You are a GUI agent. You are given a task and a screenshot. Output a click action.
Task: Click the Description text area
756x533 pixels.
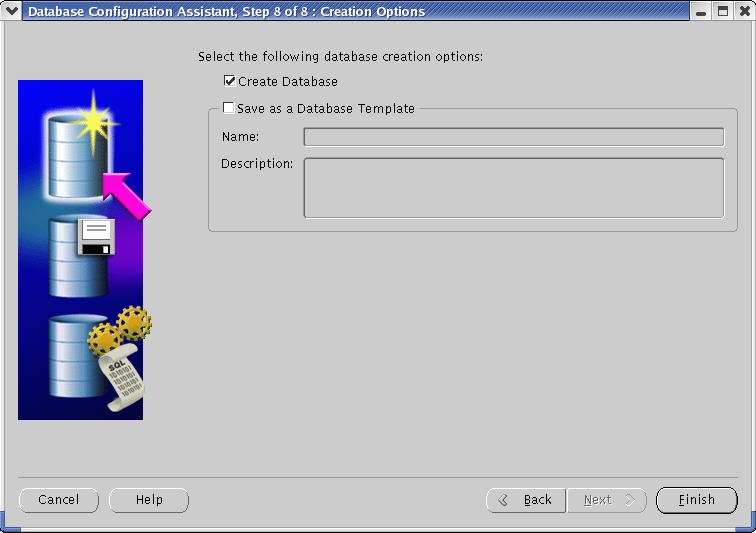tap(513, 187)
